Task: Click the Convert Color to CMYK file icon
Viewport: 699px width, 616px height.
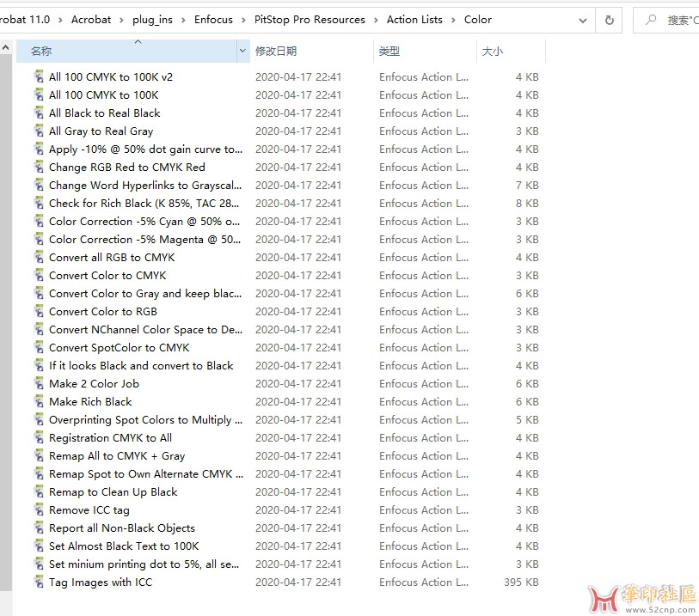Action: point(40,275)
